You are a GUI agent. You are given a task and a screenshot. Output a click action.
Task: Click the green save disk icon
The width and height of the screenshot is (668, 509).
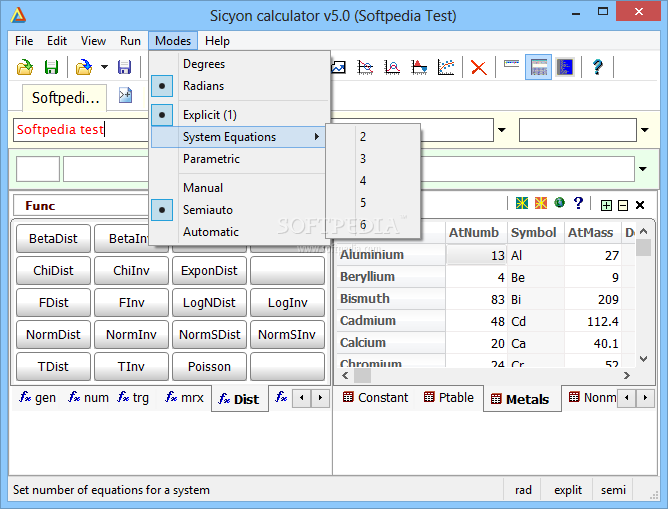click(51, 67)
